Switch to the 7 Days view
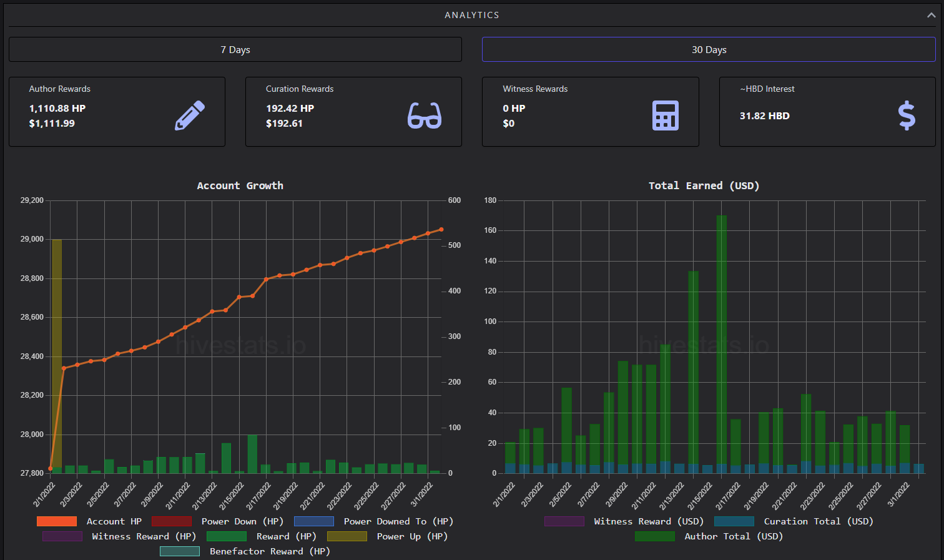Screen dimensions: 944x560 coord(235,49)
